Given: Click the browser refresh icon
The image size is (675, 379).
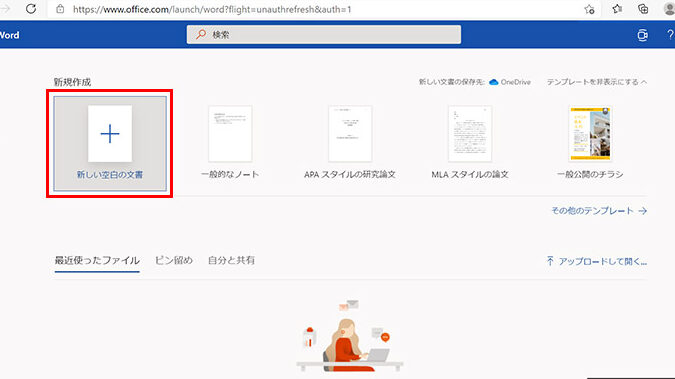Looking at the screenshot, I should click(31, 9).
